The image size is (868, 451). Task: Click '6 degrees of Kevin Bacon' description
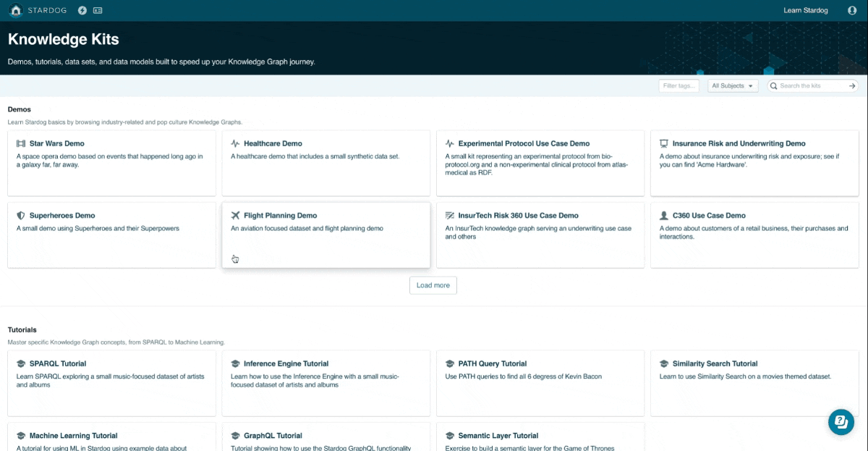coord(524,376)
